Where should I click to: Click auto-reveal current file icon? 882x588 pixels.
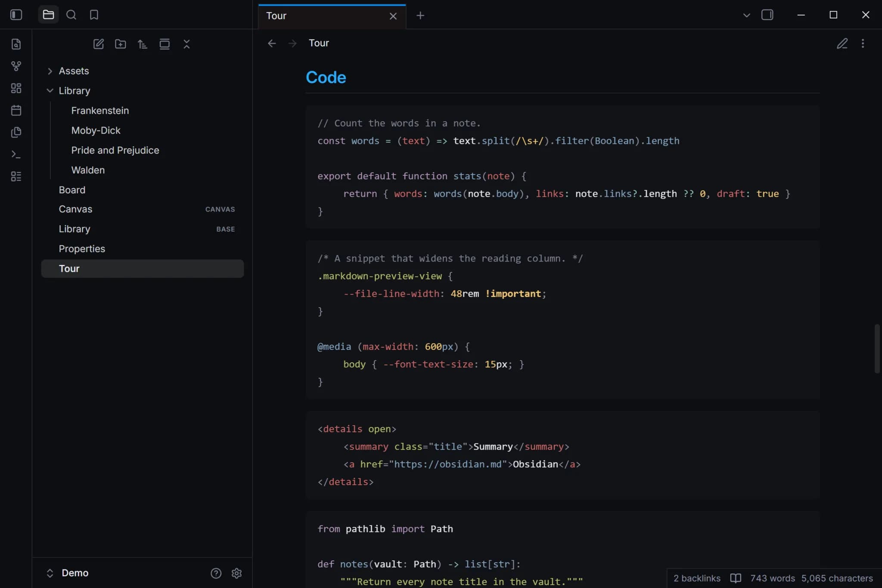[x=164, y=44]
